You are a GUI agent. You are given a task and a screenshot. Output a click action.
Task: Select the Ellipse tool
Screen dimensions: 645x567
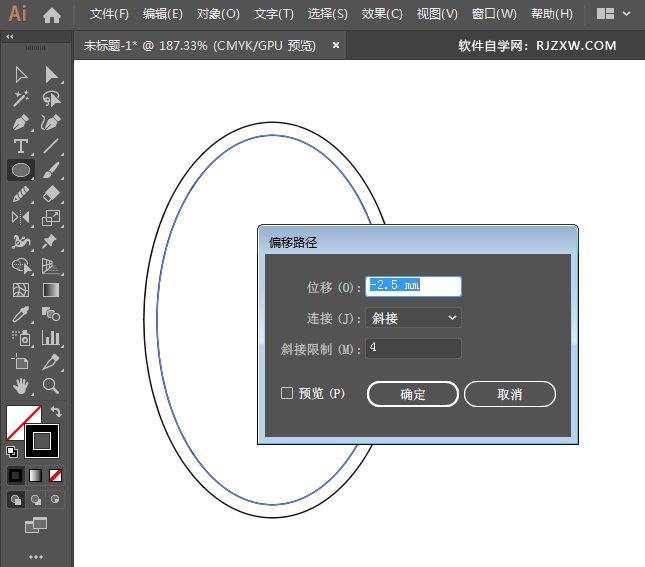21,170
